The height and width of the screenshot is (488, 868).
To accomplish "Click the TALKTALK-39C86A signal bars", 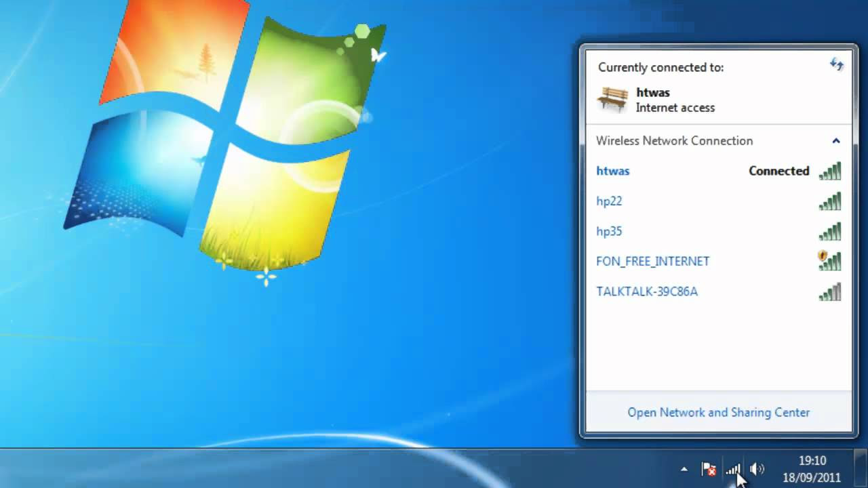I will click(x=830, y=291).
